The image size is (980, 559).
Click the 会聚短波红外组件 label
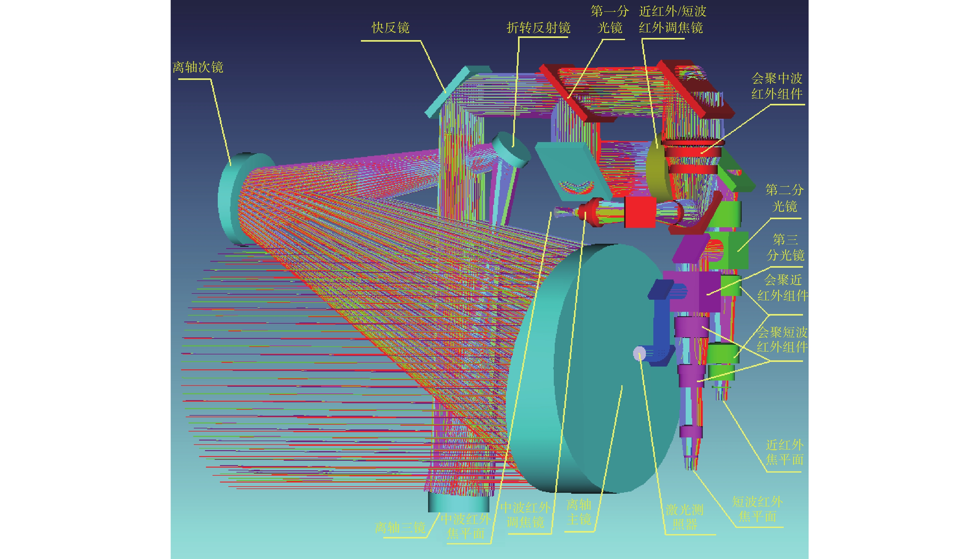782,340
